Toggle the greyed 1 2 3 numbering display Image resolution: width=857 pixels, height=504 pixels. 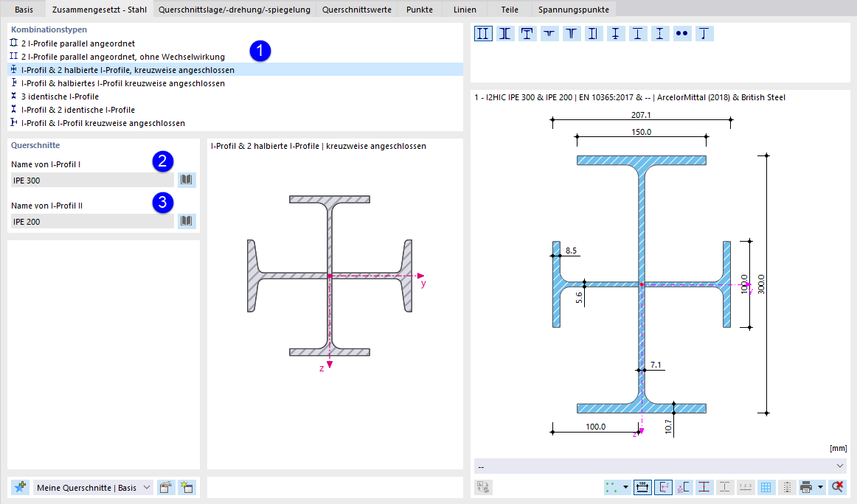click(x=746, y=487)
